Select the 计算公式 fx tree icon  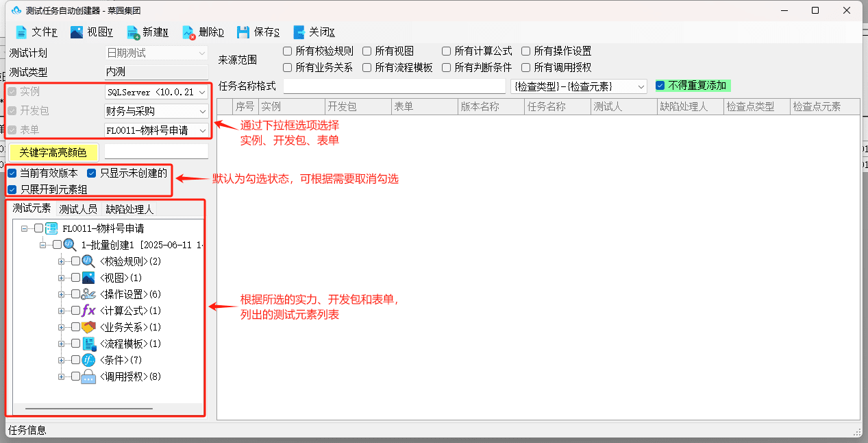tap(88, 311)
